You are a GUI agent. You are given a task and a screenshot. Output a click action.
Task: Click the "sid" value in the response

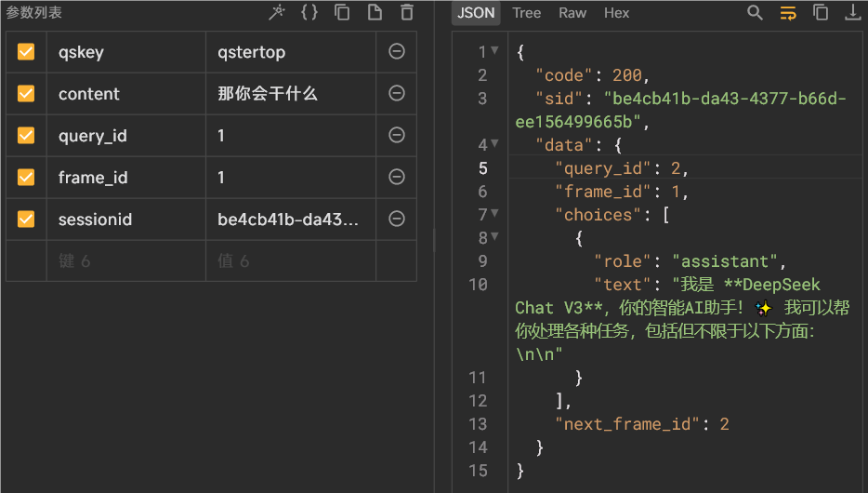[681, 110]
